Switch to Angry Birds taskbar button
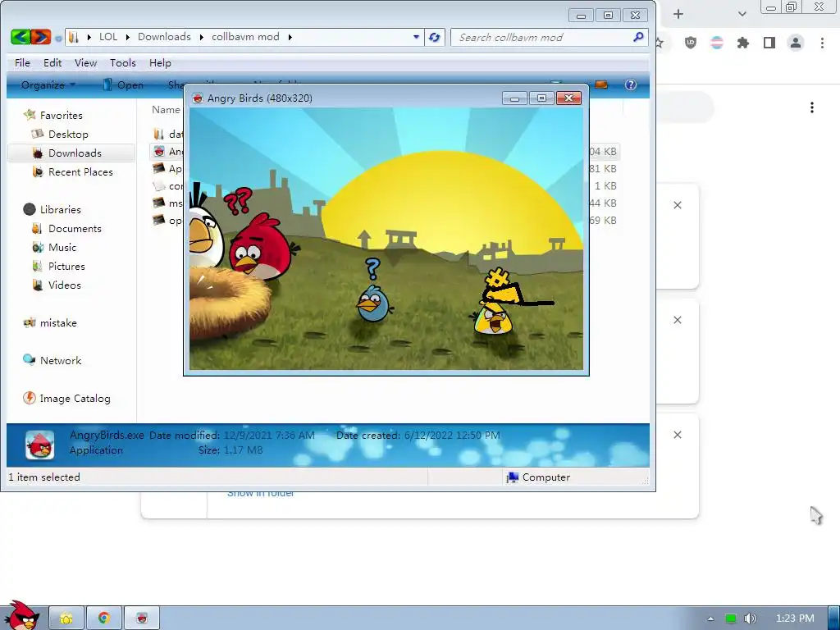Image resolution: width=840 pixels, height=630 pixels. pyautogui.click(x=142, y=619)
